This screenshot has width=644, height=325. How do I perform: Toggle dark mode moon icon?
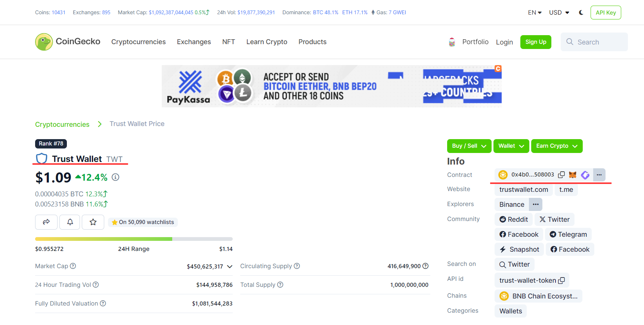coord(581,12)
